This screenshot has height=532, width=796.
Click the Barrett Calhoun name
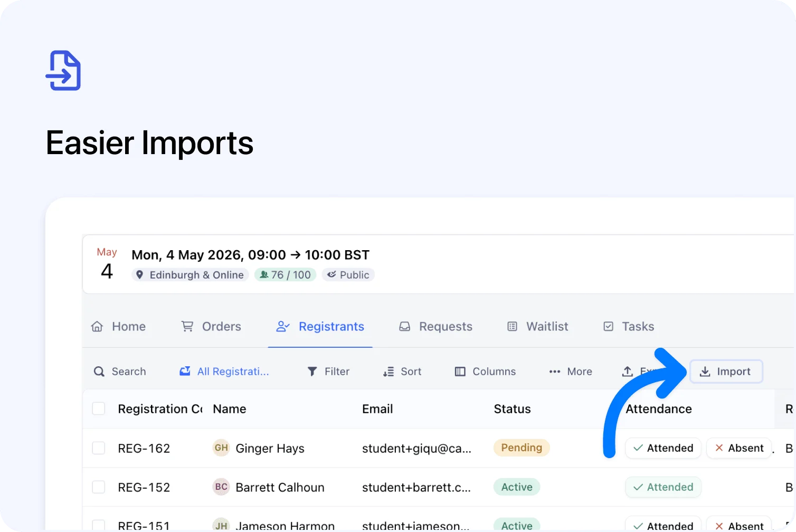click(280, 487)
